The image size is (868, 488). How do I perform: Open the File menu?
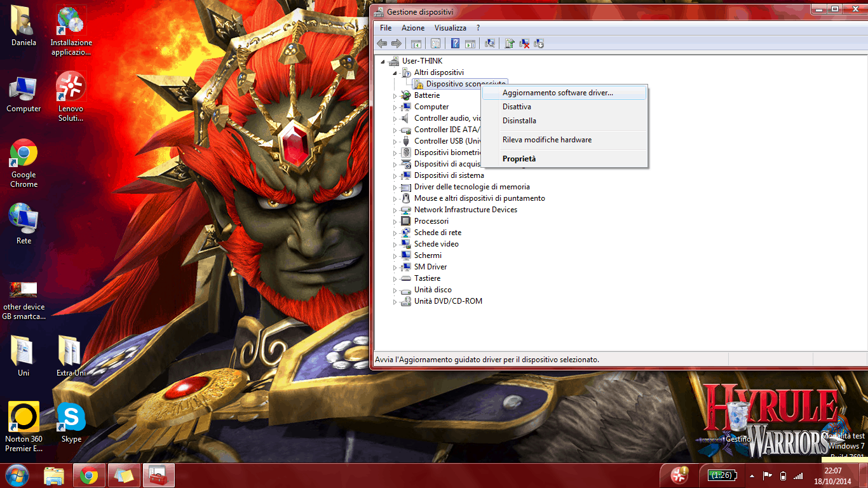(x=386, y=28)
